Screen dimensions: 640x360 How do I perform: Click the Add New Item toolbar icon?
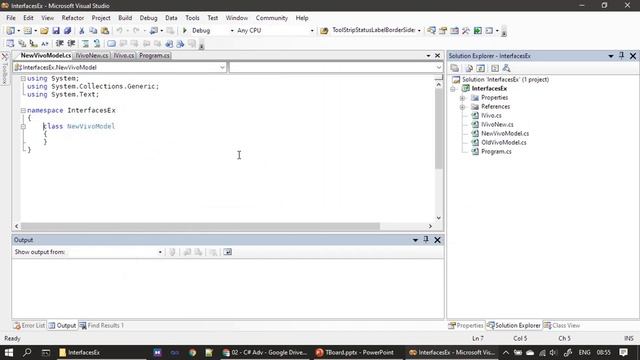pyautogui.click(x=27, y=31)
